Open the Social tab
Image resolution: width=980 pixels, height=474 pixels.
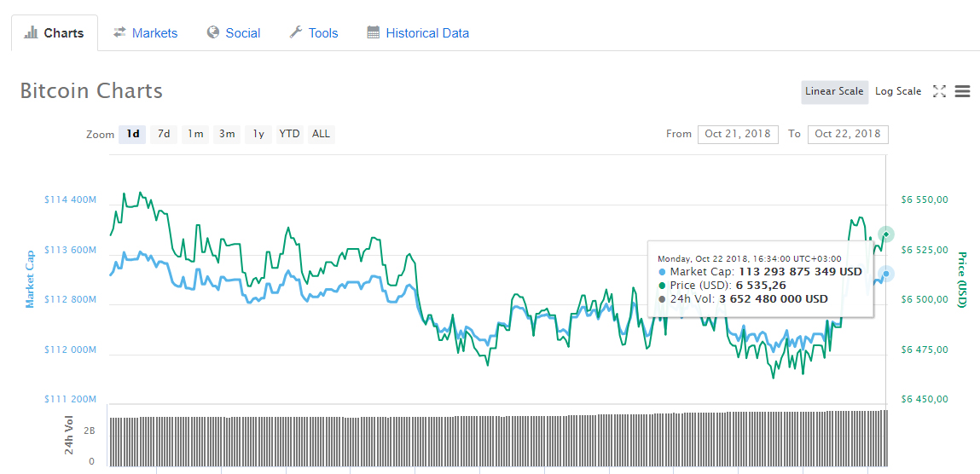[233, 33]
